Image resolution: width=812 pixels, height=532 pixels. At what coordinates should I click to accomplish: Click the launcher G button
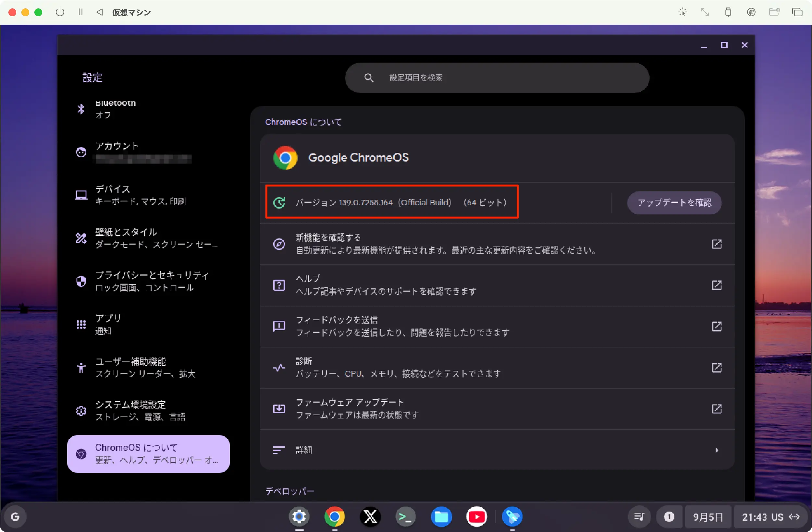(x=15, y=517)
